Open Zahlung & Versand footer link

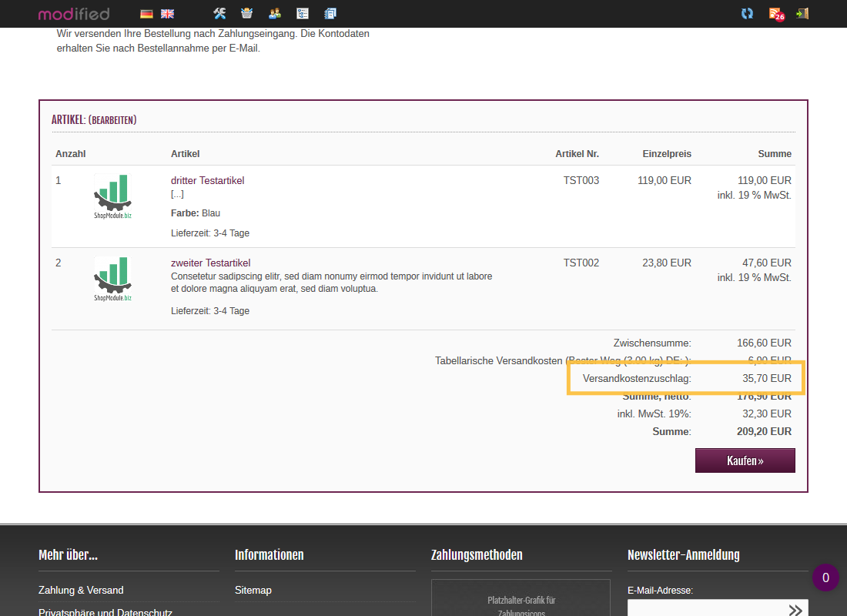pyautogui.click(x=81, y=590)
